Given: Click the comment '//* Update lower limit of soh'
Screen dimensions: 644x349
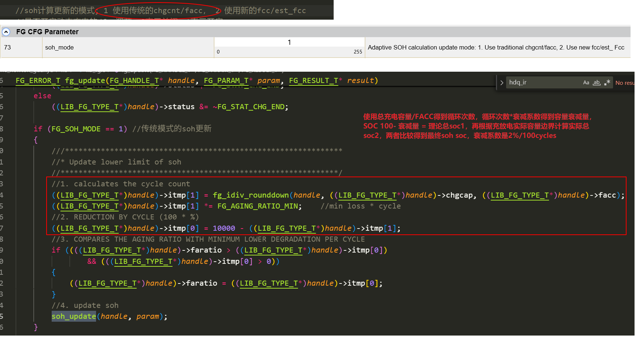Looking at the screenshot, I should (x=116, y=162).
